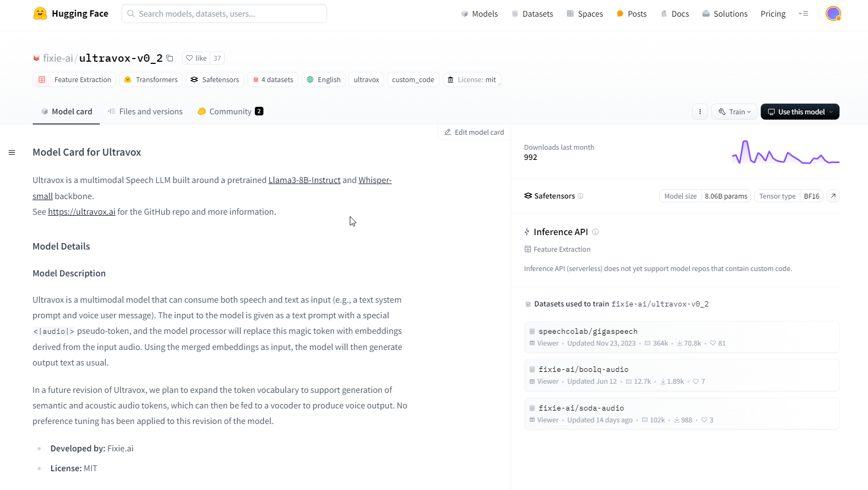Click the Model Description heading
Screen dimensions: 868x490
(69, 273)
